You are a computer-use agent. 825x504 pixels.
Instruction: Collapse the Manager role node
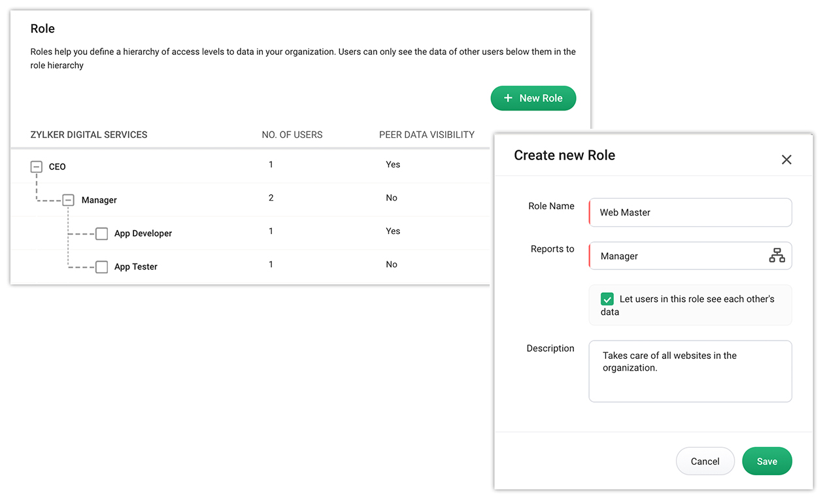[69, 200]
